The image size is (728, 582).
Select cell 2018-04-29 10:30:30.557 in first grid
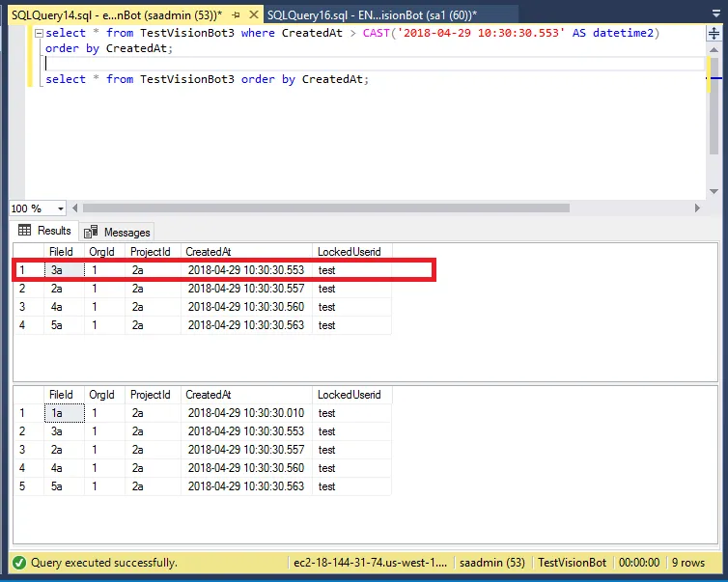pyautogui.click(x=246, y=289)
